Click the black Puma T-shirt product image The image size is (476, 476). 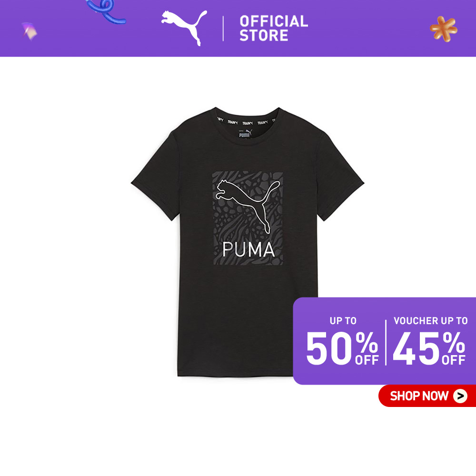(248, 242)
